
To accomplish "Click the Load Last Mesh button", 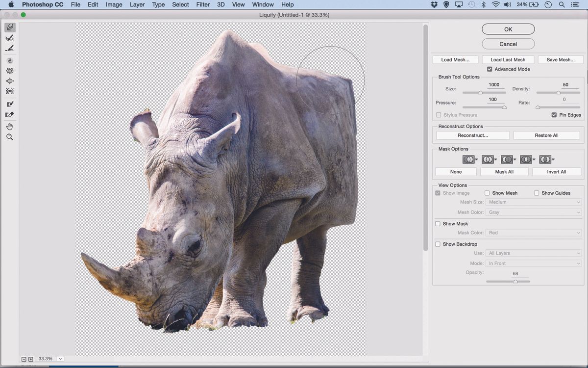I will [x=508, y=59].
